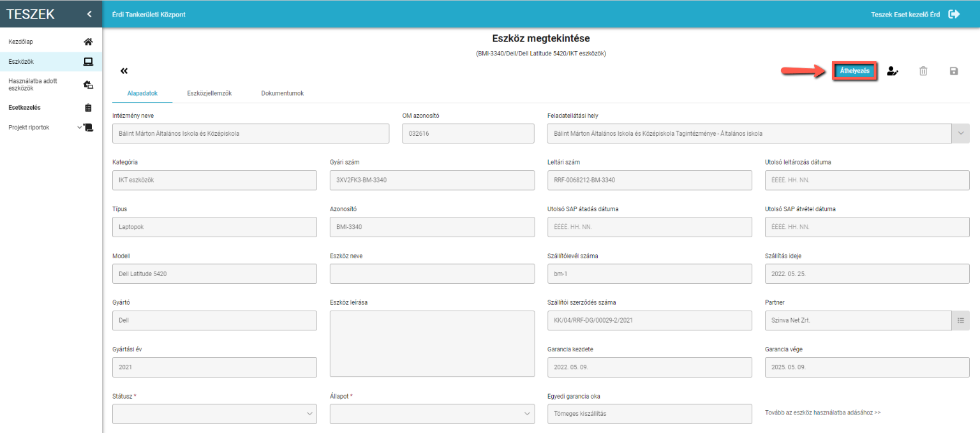Click the Leltári szám field
The height and width of the screenshot is (433, 980).
click(x=650, y=180)
